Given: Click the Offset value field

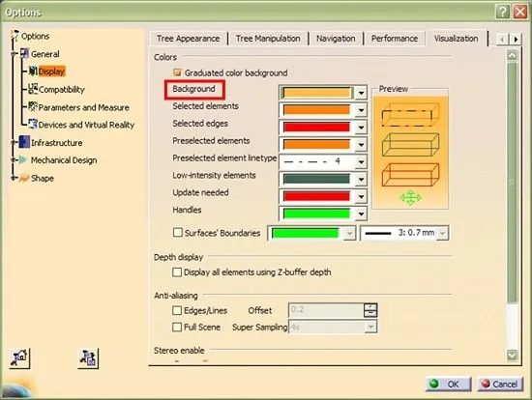Looking at the screenshot, I should click(326, 310).
